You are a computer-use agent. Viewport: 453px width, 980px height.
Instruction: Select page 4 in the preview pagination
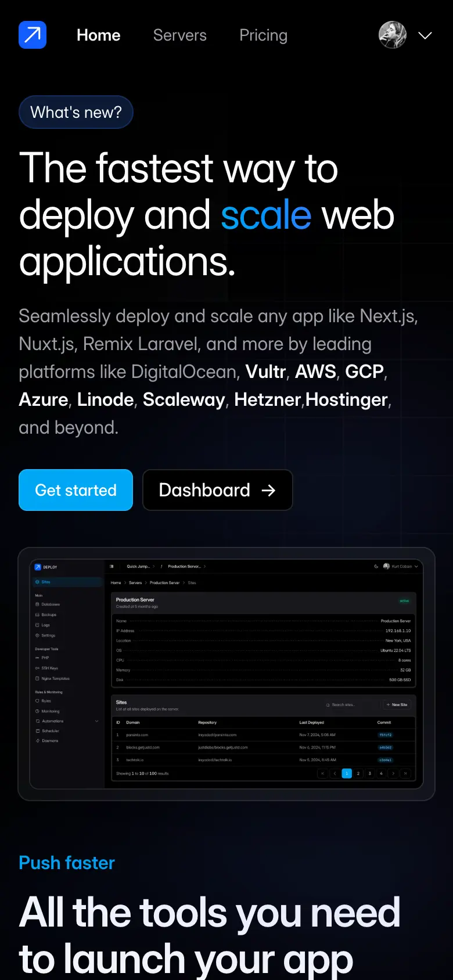tap(381, 773)
